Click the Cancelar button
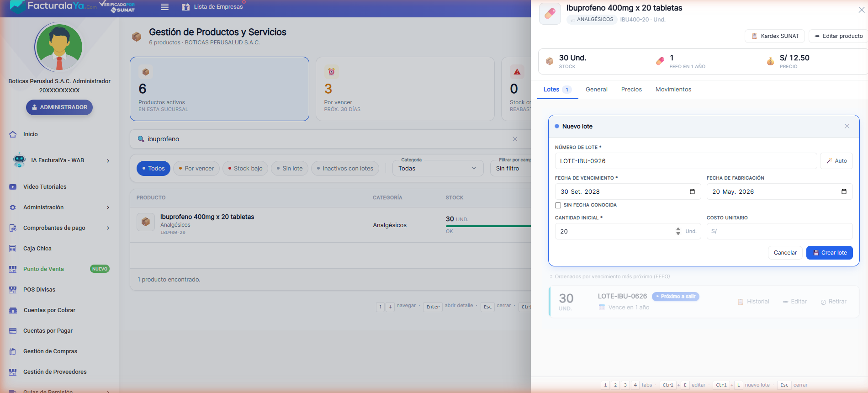The height and width of the screenshot is (393, 868). [785, 253]
